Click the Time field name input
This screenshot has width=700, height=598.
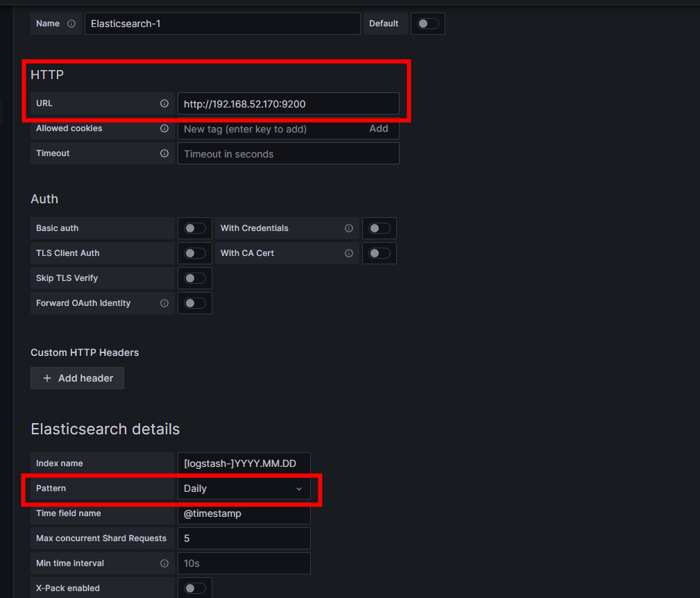(244, 513)
